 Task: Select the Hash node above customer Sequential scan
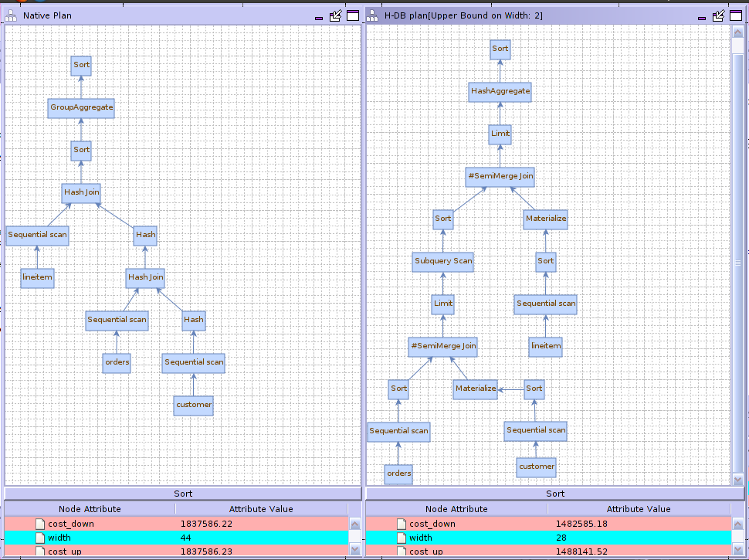pos(194,320)
